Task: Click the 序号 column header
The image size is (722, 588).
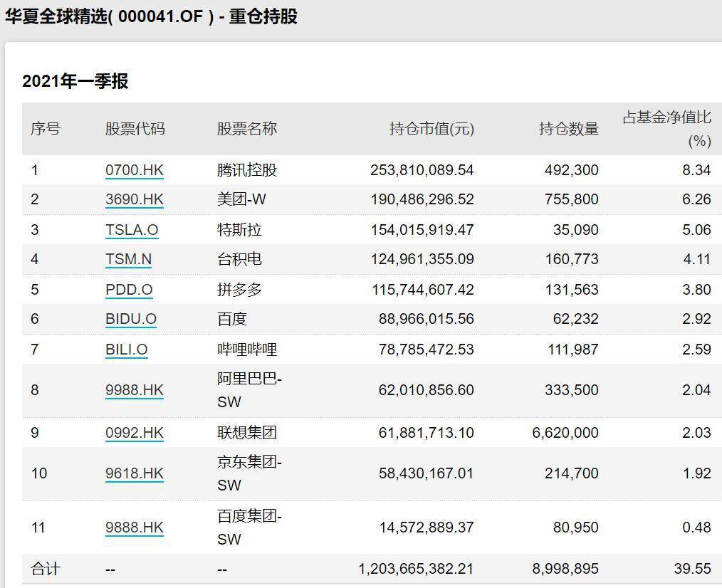Action: [45, 129]
